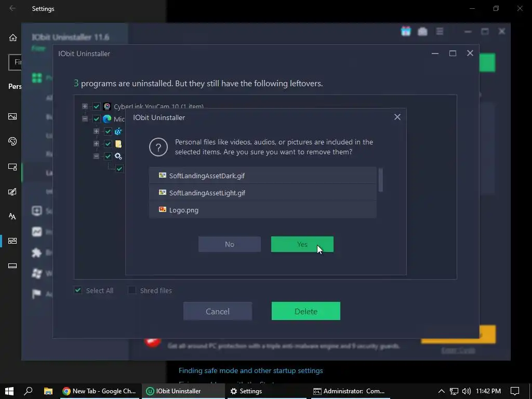Viewport: 532px width, 399px height.
Task: Collapse the gears sub-node under Edge
Action: (x=96, y=156)
